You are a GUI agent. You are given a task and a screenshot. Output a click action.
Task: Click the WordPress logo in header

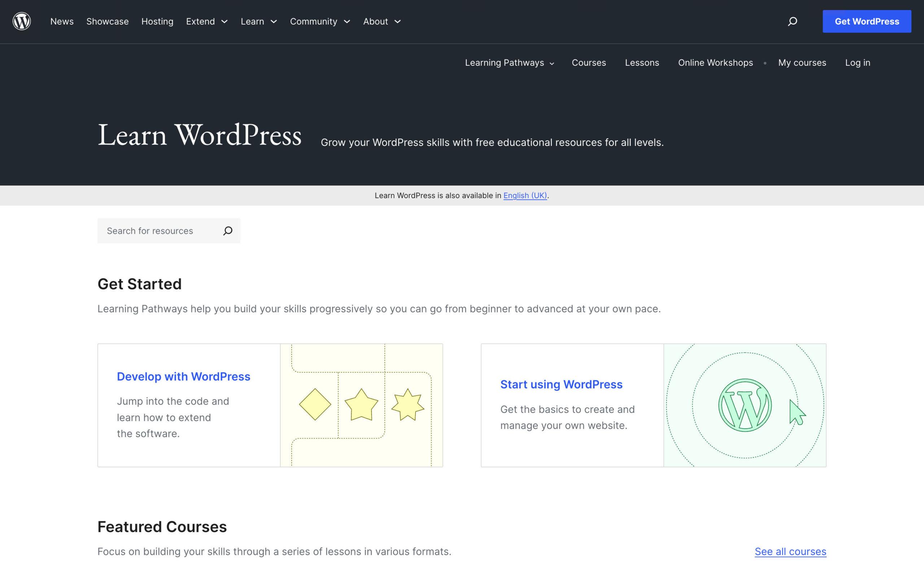[22, 21]
